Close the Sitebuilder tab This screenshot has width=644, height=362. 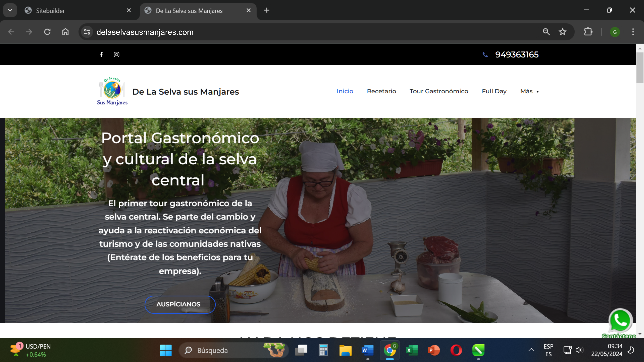coord(129,10)
